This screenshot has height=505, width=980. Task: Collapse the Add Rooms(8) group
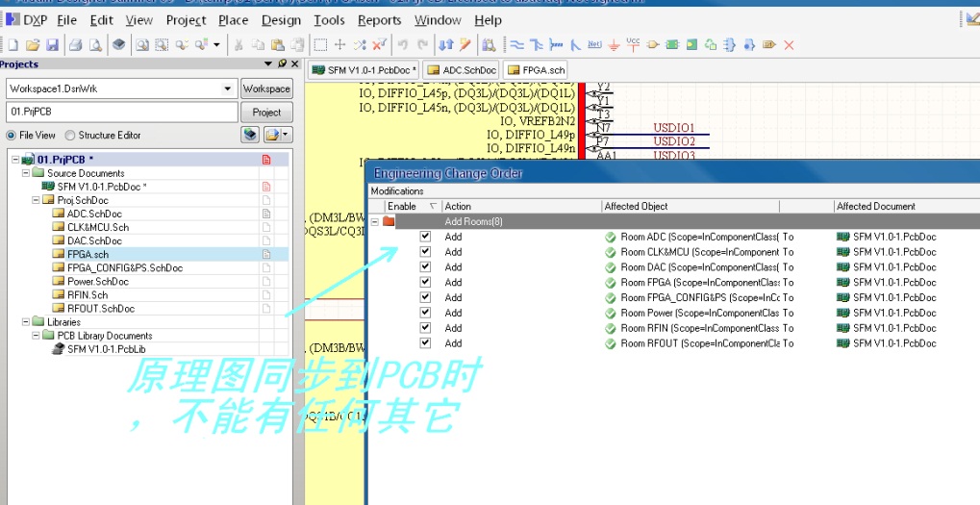[x=374, y=221]
